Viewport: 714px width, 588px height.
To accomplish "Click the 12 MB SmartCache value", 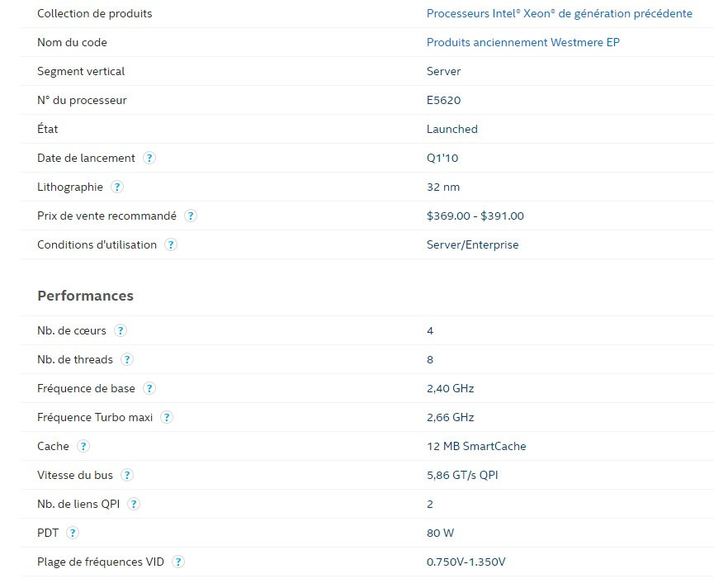I will [x=475, y=446].
